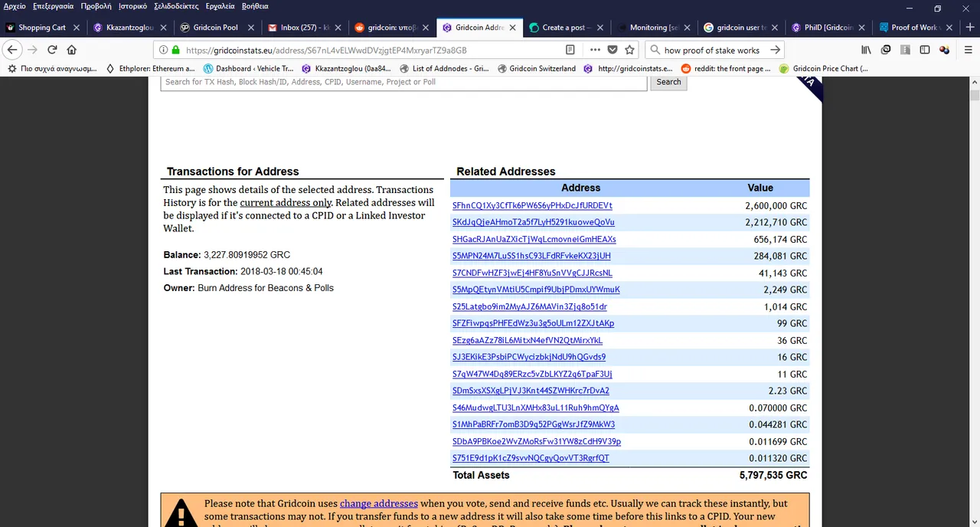Focus the TX Hash search field
This screenshot has height=527, width=980.
click(403, 82)
